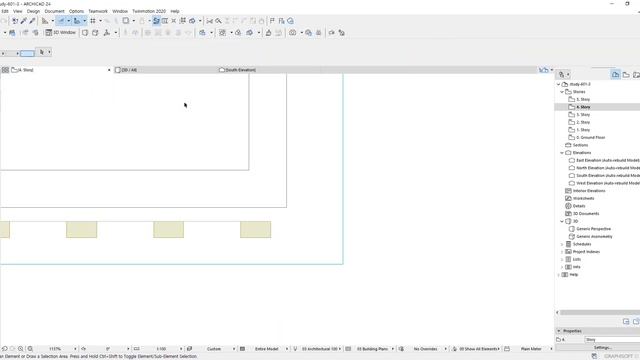640x360 pixels.
Task: Open the Navigator project chooser dropdown
Action: pyautogui.click(x=564, y=75)
